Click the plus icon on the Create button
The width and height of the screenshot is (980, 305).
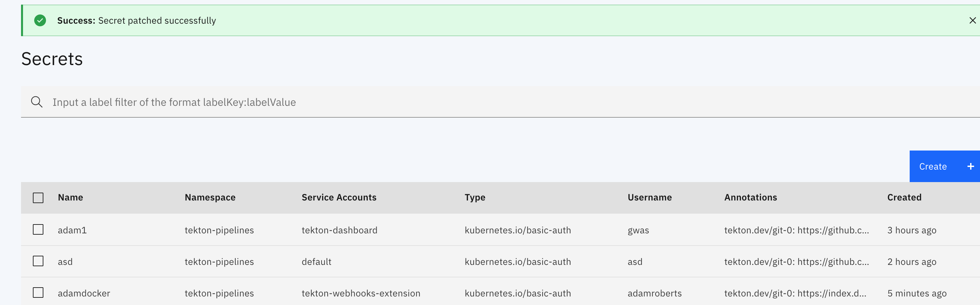click(970, 166)
